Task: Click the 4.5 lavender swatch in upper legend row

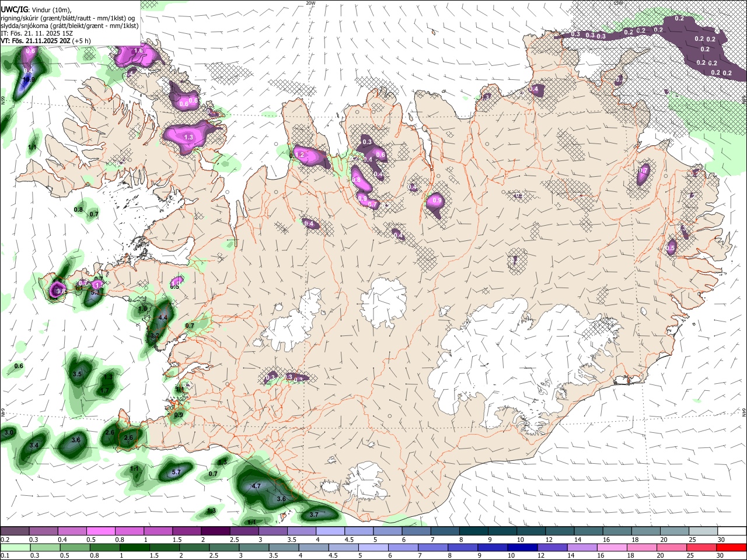Action: click(x=358, y=531)
